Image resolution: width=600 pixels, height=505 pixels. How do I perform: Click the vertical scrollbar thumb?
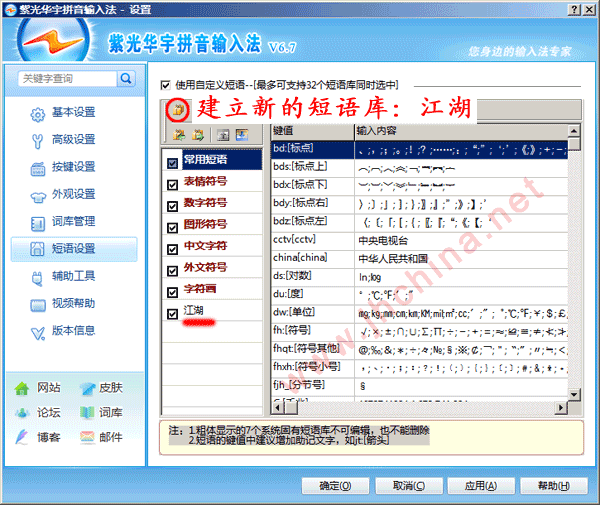point(574,144)
